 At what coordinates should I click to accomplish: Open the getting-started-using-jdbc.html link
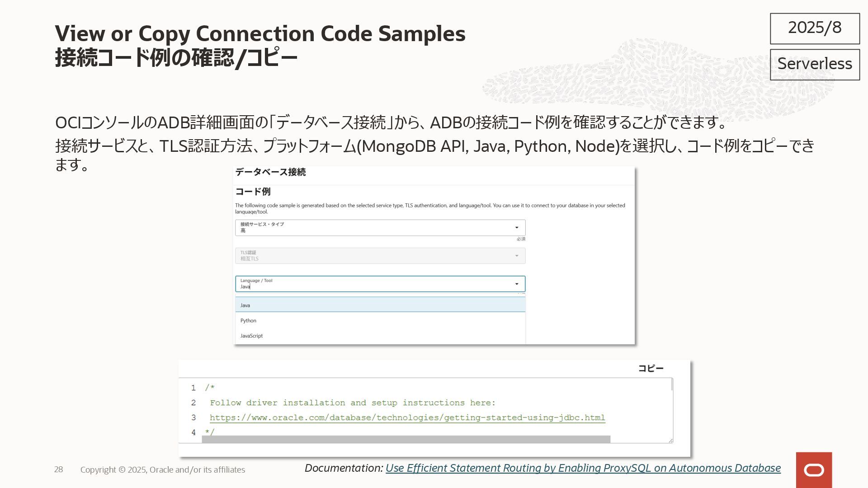coord(407,418)
